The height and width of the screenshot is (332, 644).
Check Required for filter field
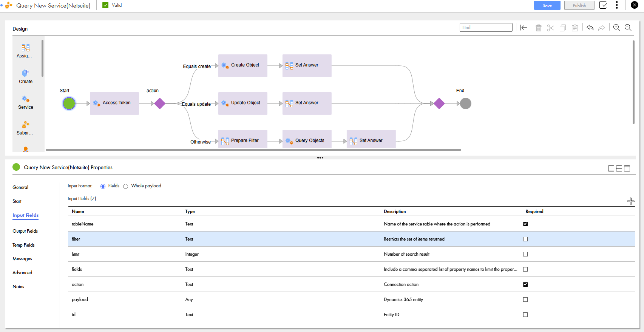[525, 239]
